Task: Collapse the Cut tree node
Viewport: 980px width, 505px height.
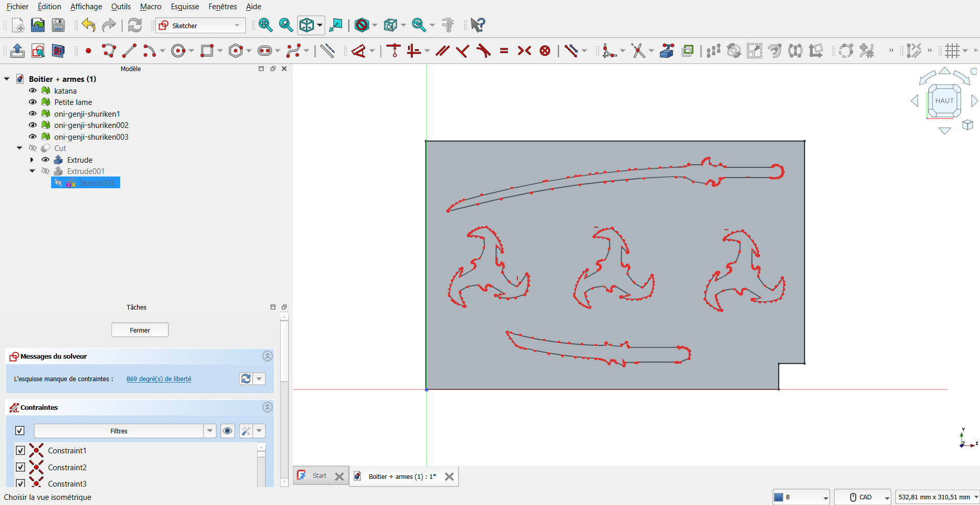Action: pos(19,148)
